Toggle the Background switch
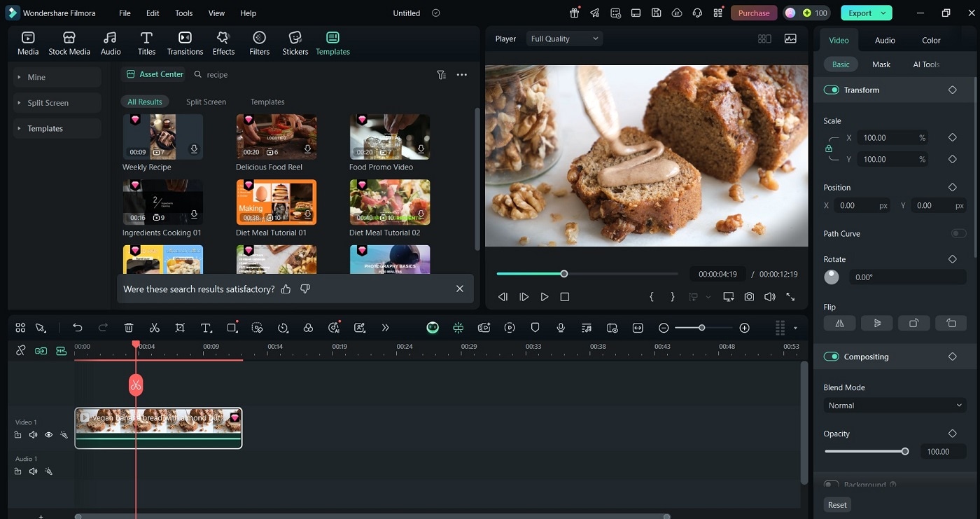Viewport: 980px width, 519px height. 832,485
